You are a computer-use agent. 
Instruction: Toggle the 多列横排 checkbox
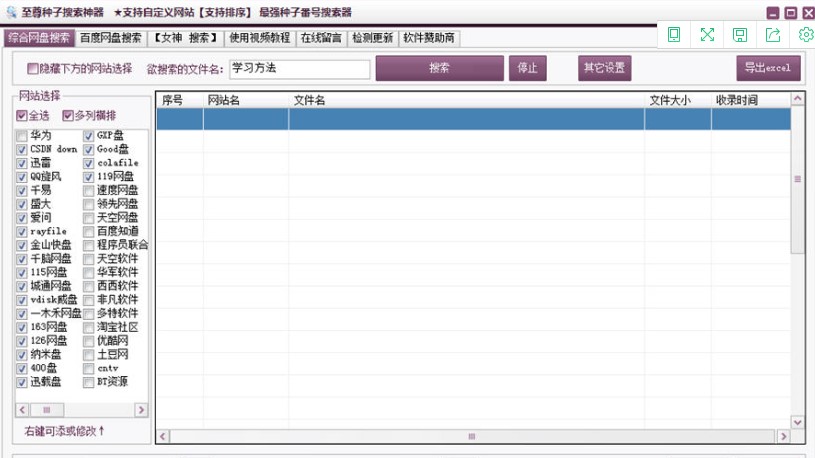click(68, 115)
